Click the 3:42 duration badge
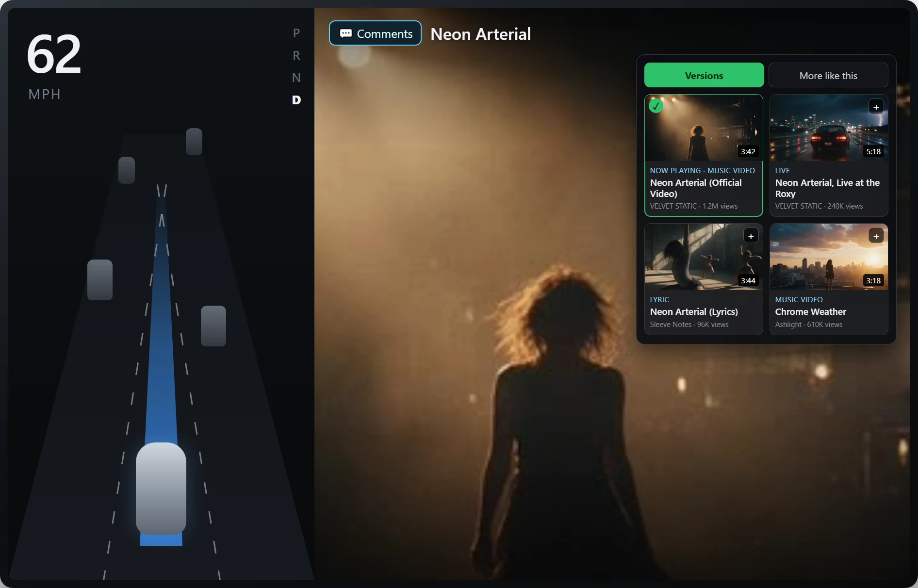Screen dimensions: 918x588 pyautogui.click(x=748, y=152)
